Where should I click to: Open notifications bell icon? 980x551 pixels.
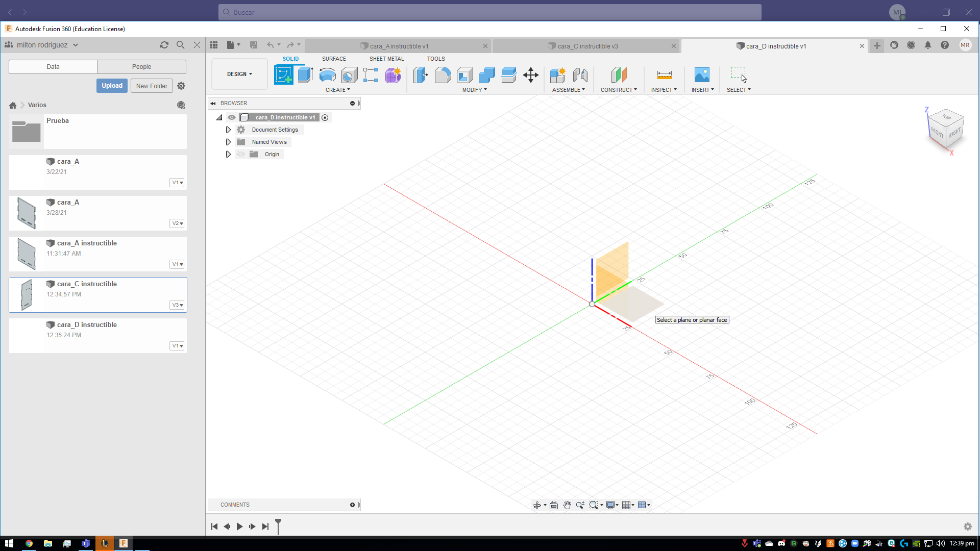coord(928,45)
